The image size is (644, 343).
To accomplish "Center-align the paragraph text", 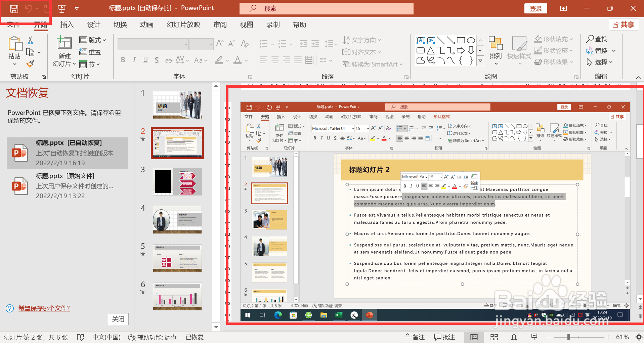I will (275, 60).
